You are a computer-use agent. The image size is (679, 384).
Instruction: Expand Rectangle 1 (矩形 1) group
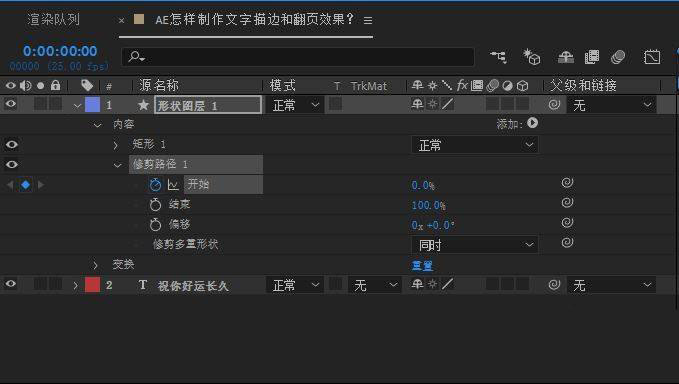pos(116,145)
